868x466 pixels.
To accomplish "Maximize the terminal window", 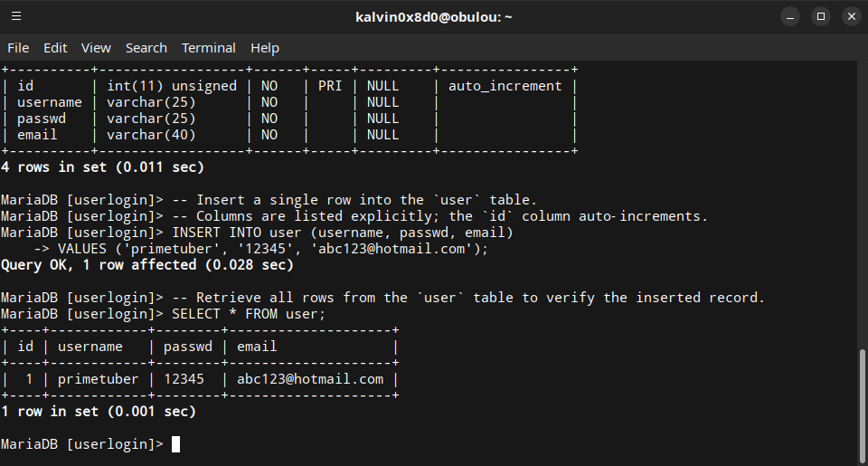I will click(x=821, y=15).
